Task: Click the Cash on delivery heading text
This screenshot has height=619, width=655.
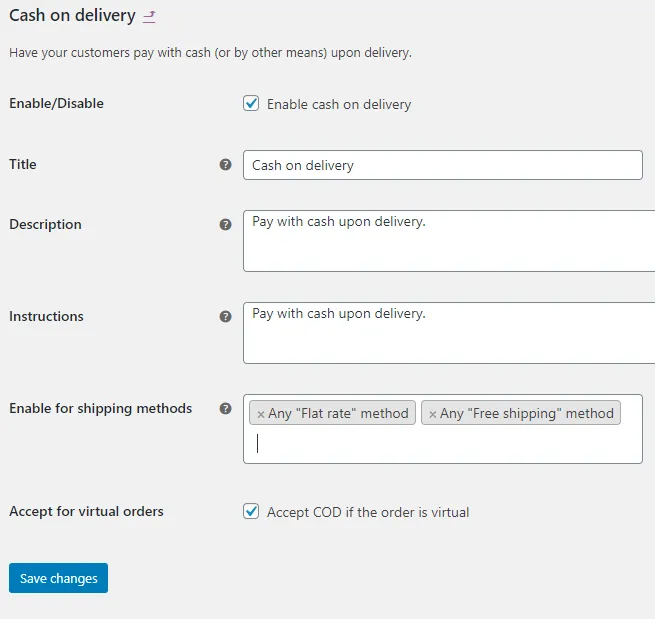Action: (72, 15)
